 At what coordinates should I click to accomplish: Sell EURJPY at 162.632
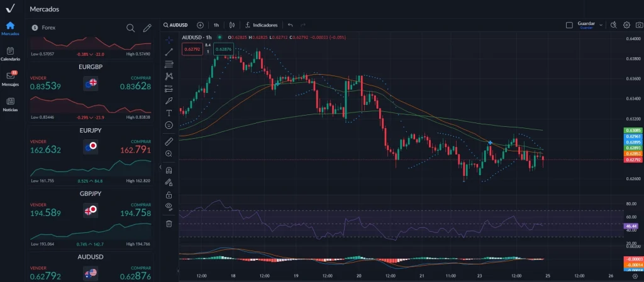(x=45, y=150)
